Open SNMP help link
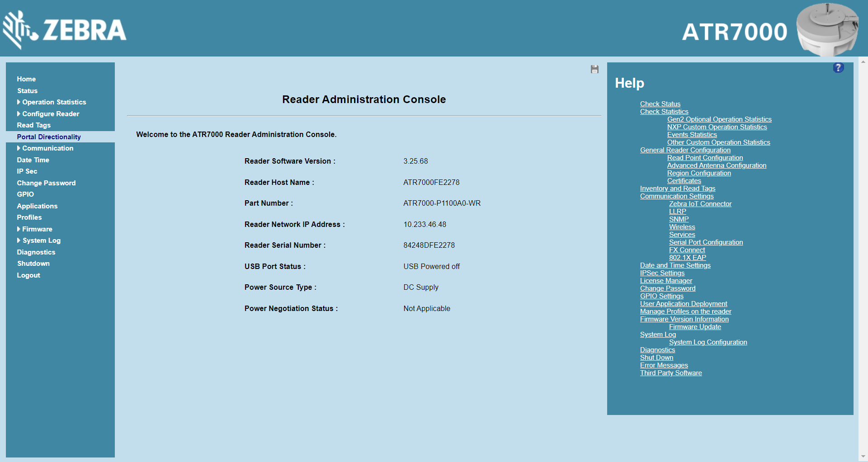Viewport: 868px width, 462px height. (679, 219)
